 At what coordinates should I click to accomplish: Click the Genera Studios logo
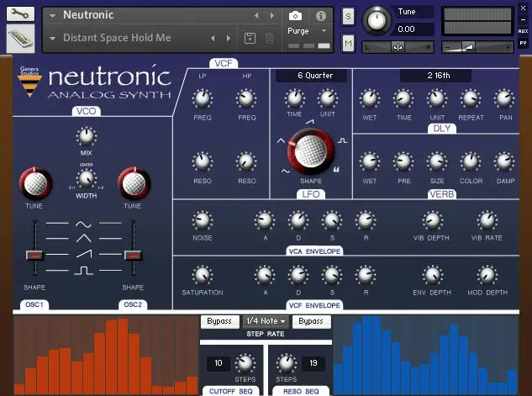(x=30, y=82)
